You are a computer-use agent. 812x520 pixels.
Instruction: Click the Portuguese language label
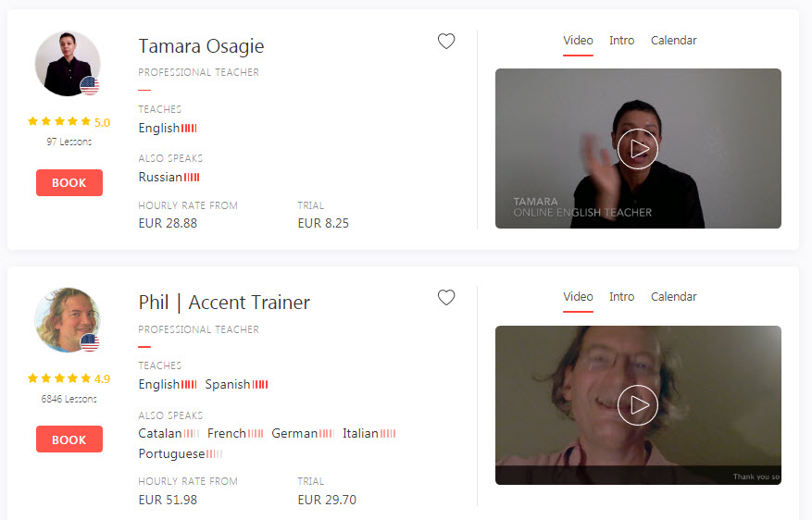pos(171,453)
